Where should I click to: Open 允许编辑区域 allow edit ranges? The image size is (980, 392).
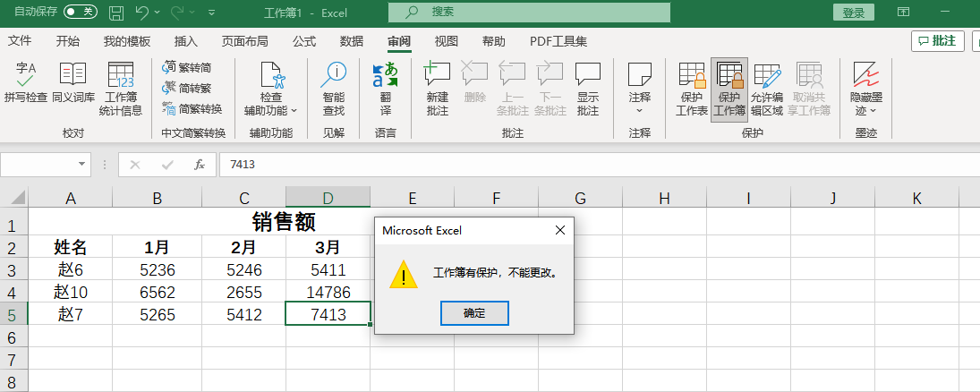(767, 89)
